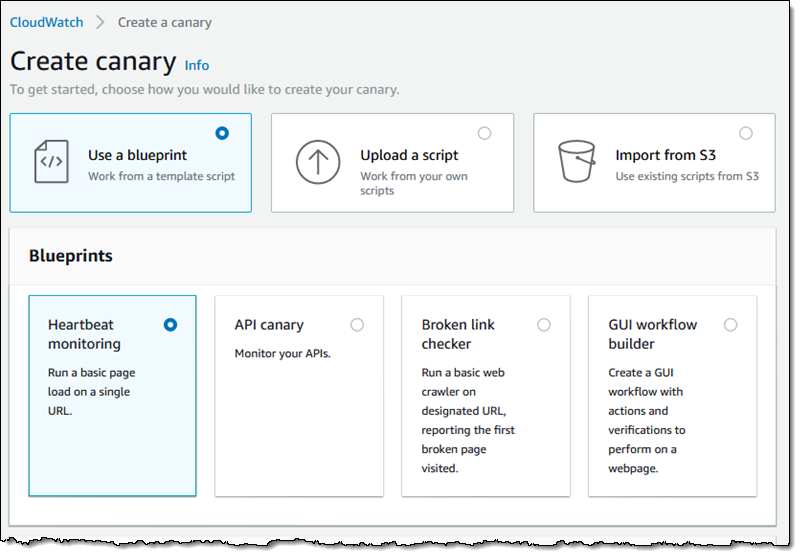Choose the Broken link checker radio button

(544, 325)
